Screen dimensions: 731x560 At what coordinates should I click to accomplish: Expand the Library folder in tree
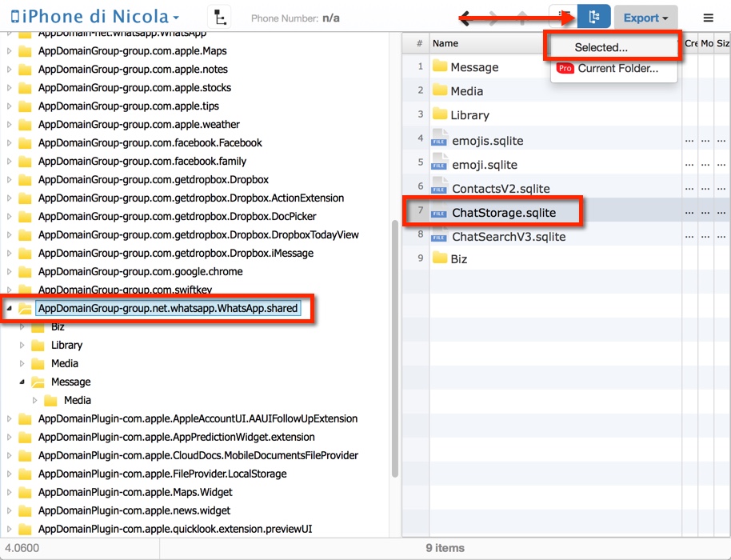(x=22, y=345)
